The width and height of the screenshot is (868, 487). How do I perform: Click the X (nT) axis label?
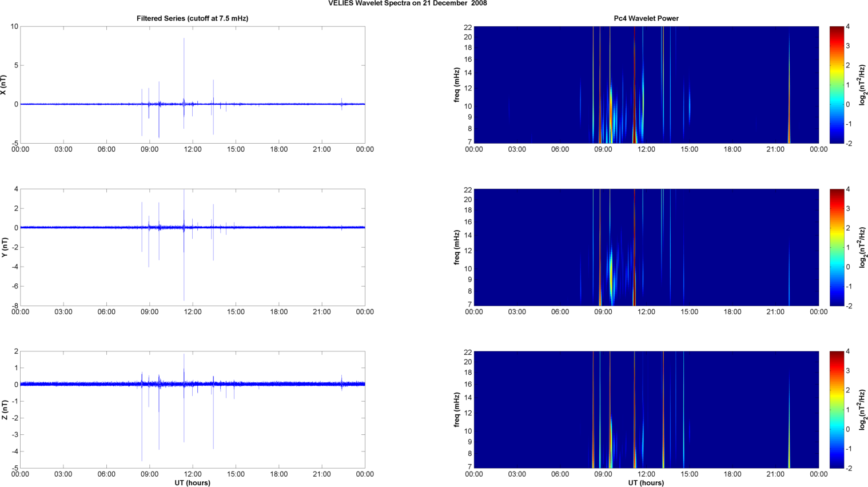[3, 85]
